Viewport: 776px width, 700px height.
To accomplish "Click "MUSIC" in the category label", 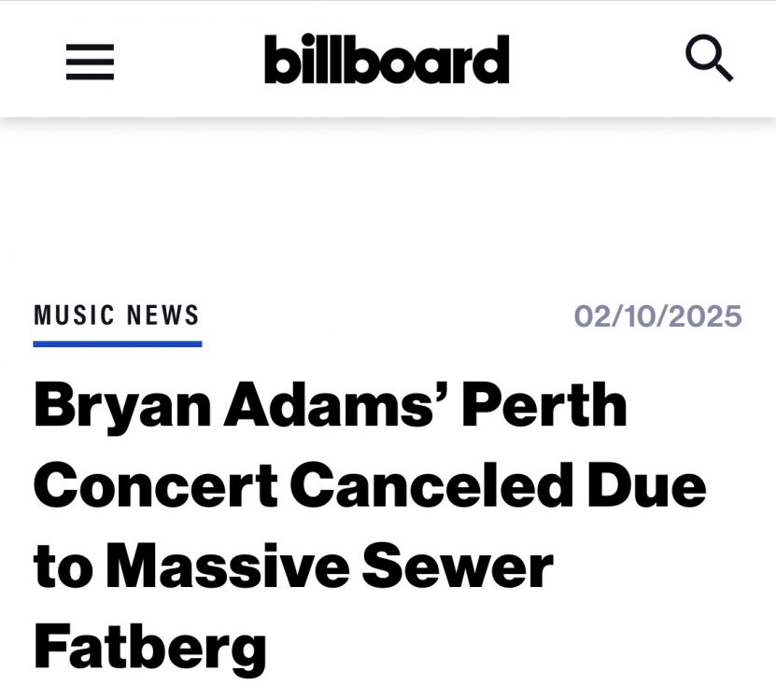I will coord(73,315).
